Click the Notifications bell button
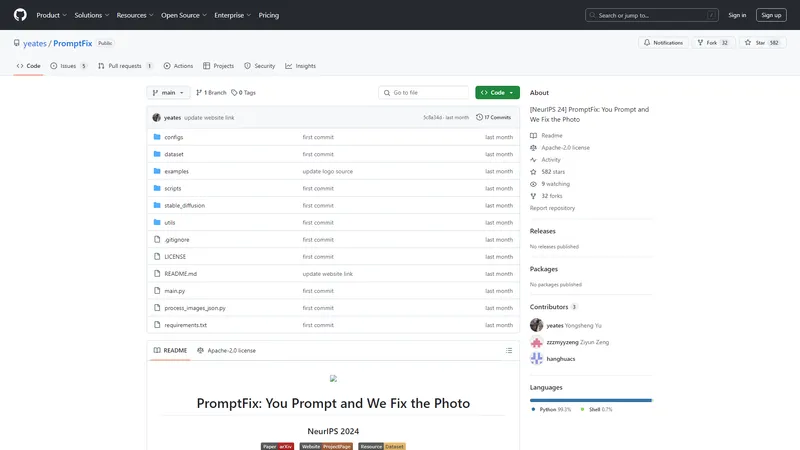This screenshot has height=450, width=800. tap(663, 43)
